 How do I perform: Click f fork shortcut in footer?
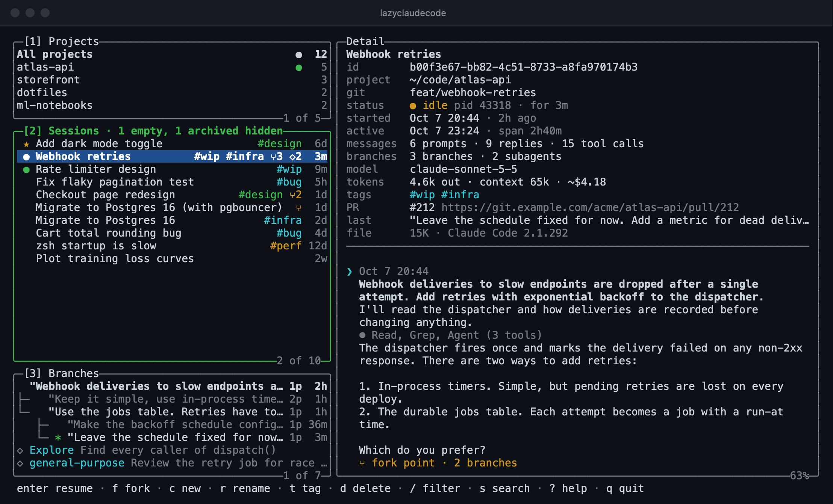click(131, 489)
